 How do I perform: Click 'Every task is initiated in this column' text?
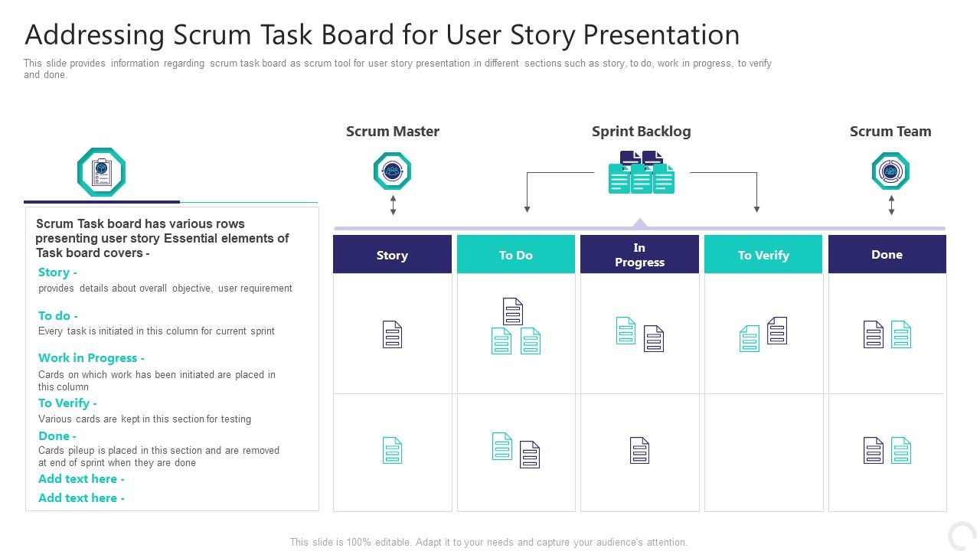tap(156, 331)
